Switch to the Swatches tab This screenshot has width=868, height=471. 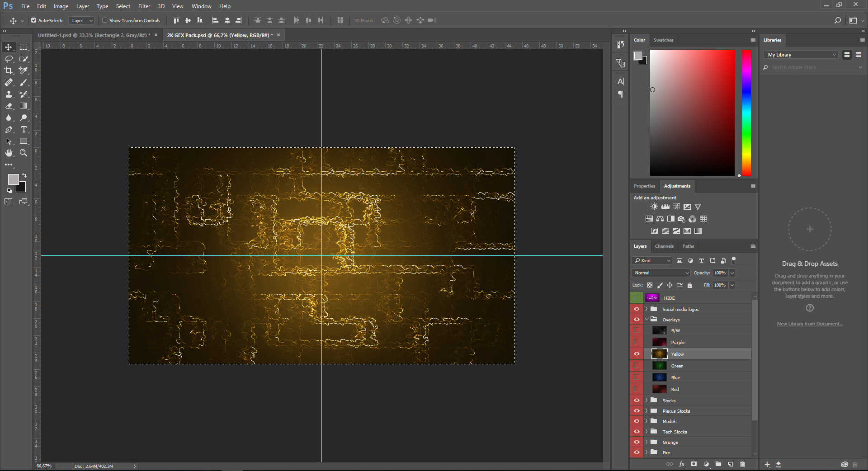[663, 40]
